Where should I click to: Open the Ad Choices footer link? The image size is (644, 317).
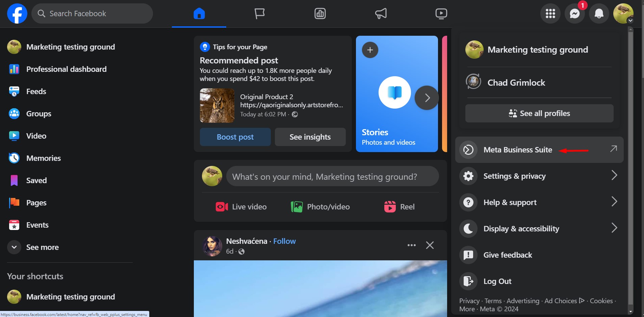pyautogui.click(x=564, y=301)
